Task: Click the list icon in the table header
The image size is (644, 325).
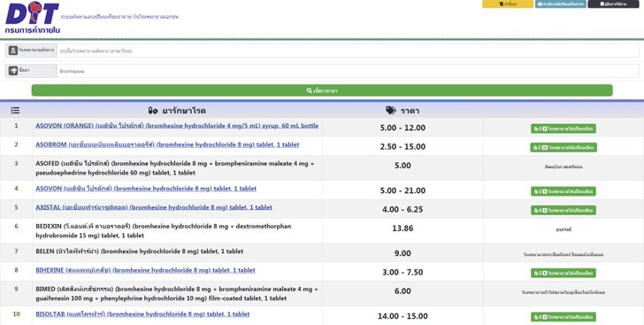Action: 15,111
